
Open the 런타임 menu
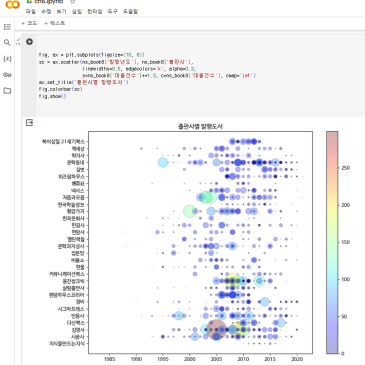95,11
